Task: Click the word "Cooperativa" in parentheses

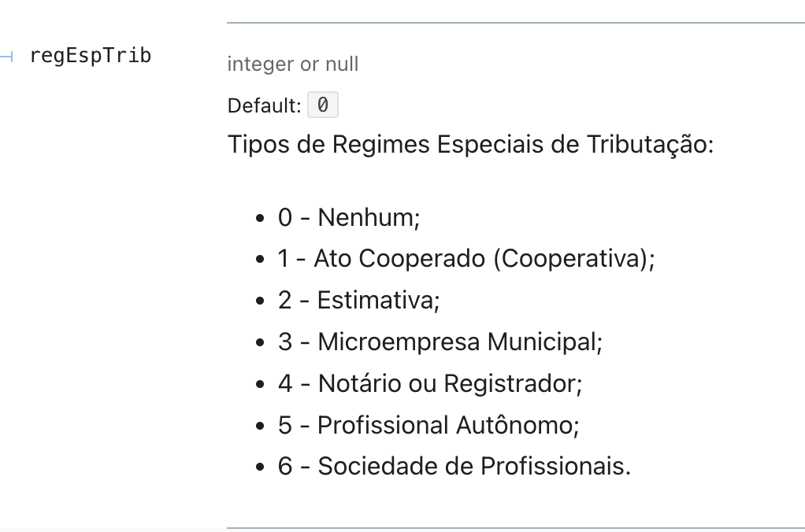Action: point(569,258)
